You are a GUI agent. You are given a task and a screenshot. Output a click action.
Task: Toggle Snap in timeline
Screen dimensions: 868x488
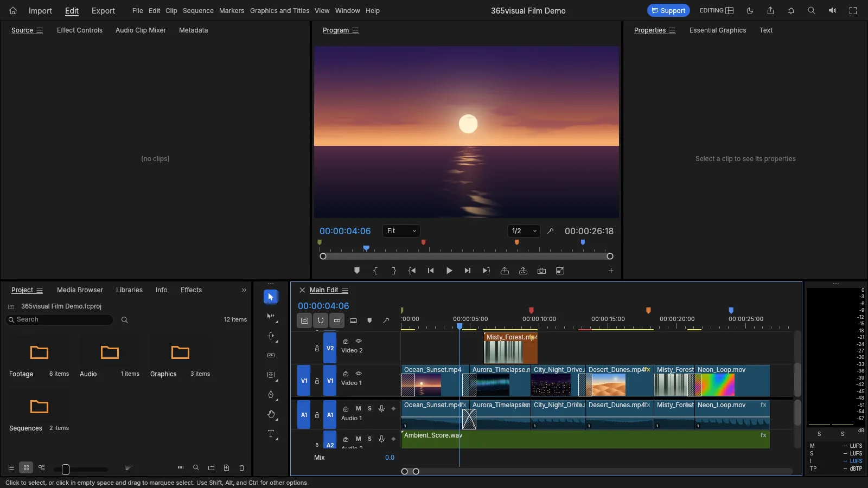tap(321, 320)
